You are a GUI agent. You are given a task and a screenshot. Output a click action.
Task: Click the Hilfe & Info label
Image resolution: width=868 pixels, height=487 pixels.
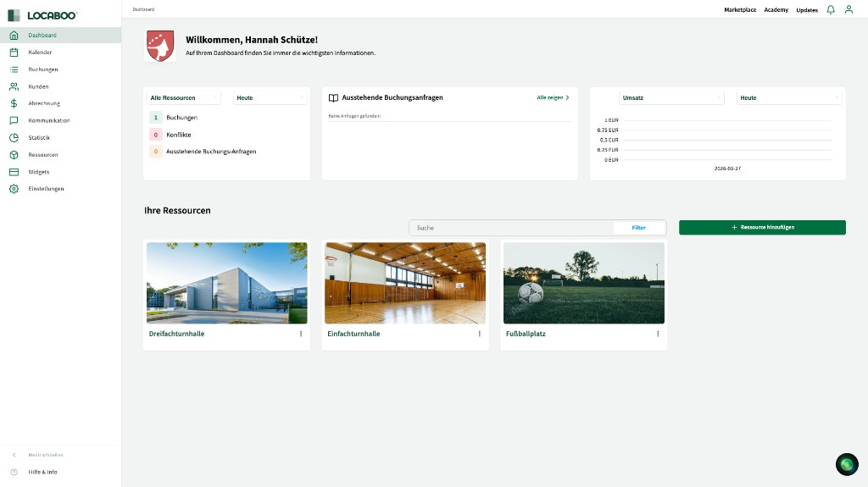[x=42, y=472]
